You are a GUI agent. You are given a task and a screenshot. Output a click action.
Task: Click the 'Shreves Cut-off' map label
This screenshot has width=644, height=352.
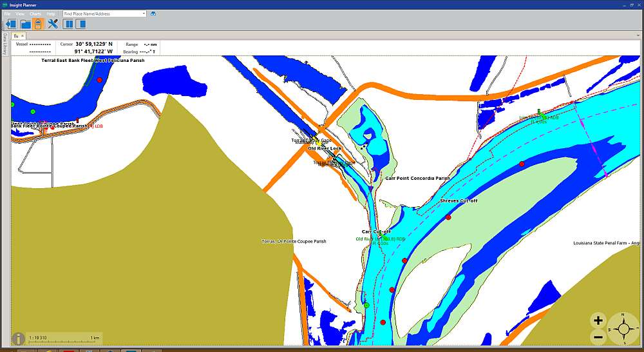[x=459, y=200]
